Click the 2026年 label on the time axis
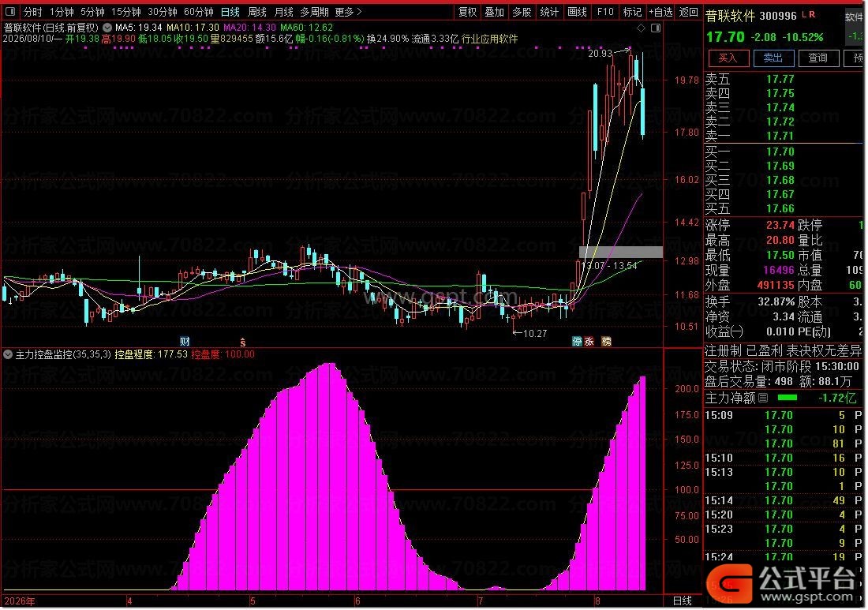868x610 pixels. click(19, 601)
